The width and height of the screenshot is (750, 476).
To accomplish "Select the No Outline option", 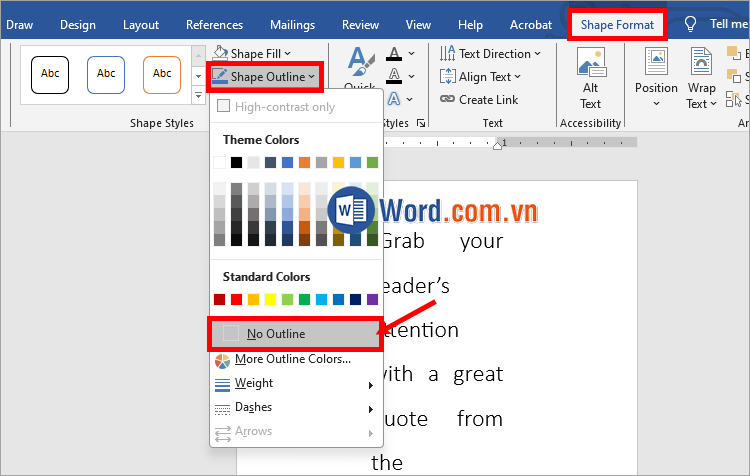I will (294, 334).
